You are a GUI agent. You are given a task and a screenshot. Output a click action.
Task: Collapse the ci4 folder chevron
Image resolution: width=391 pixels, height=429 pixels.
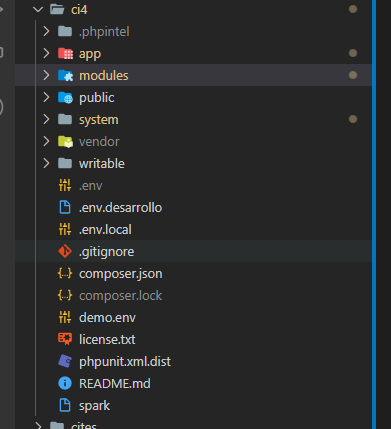click(38, 9)
